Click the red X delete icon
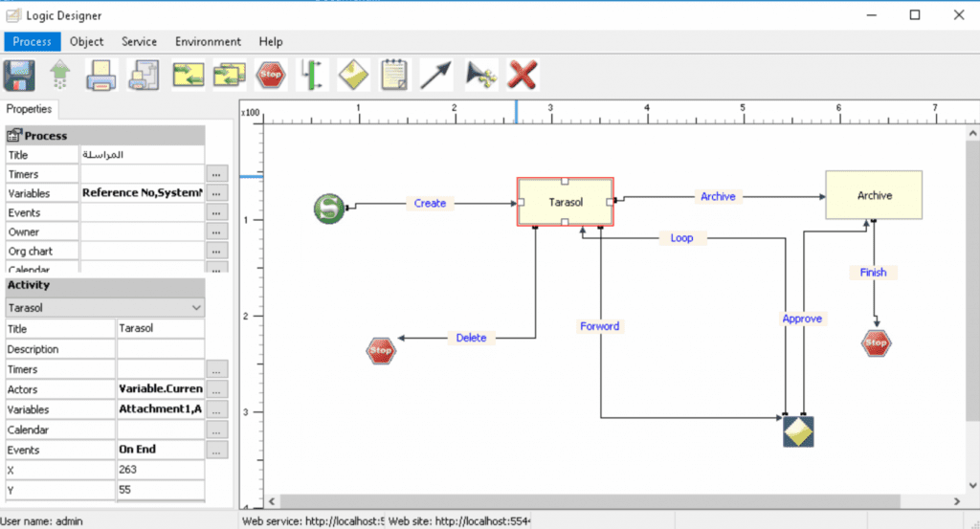Screen dimensions: 980x529 (x=523, y=75)
